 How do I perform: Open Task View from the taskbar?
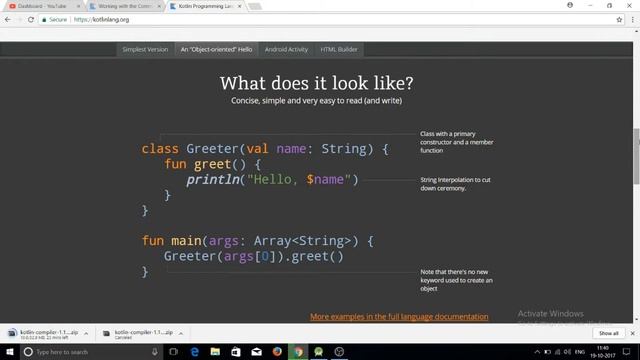[x=173, y=352]
